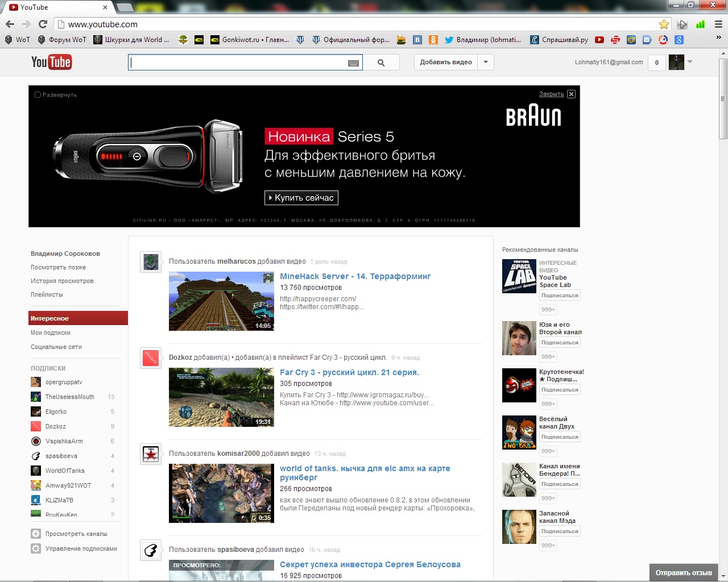728x582 pixels.
Task: Click the Dozkoz red avatar in feed
Action: pyautogui.click(x=151, y=358)
